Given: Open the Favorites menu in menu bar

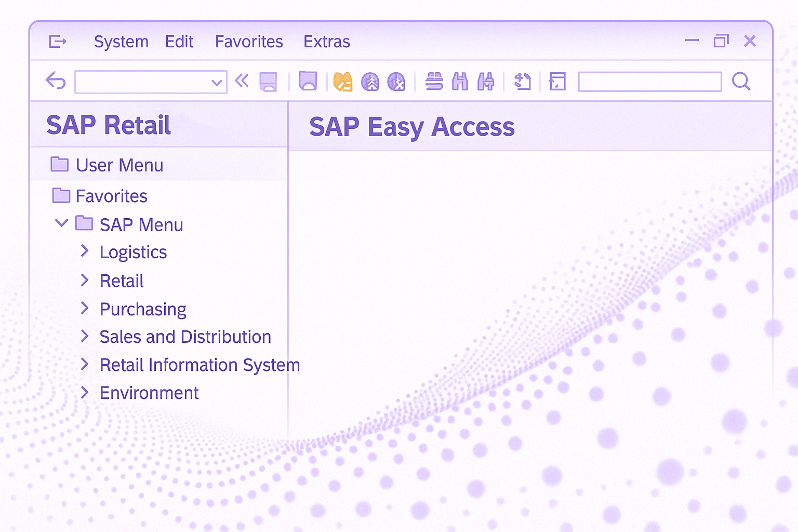Looking at the screenshot, I should [x=249, y=42].
